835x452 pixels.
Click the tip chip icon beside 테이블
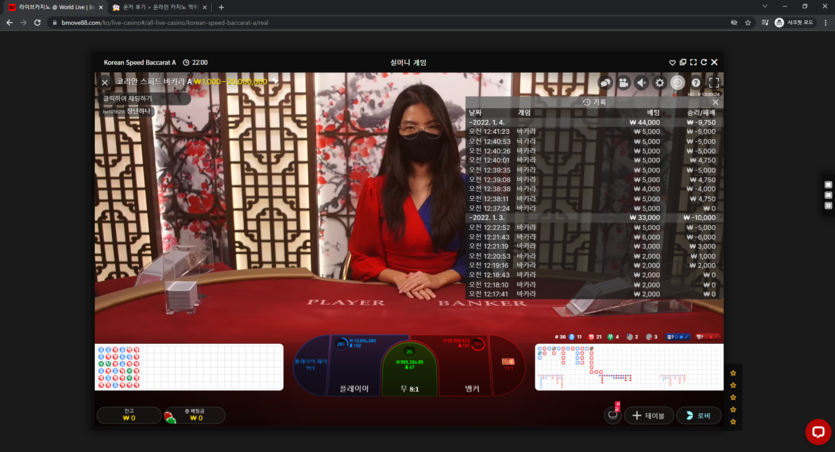pos(613,415)
